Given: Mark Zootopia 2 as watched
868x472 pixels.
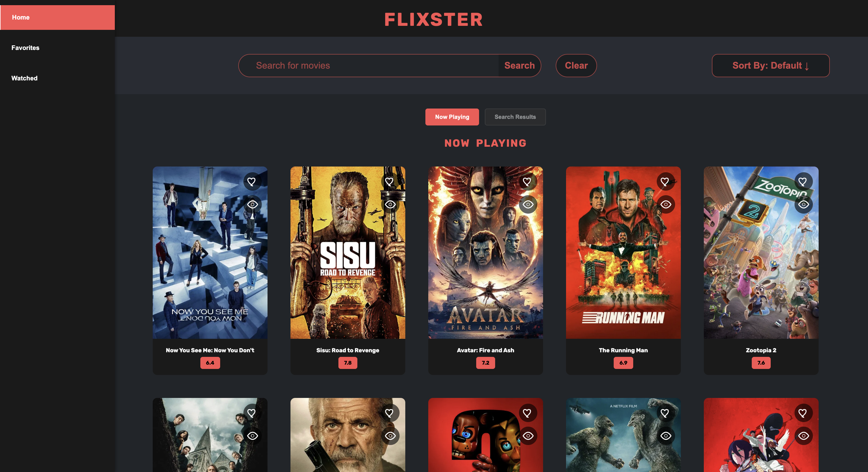Looking at the screenshot, I should (x=804, y=204).
